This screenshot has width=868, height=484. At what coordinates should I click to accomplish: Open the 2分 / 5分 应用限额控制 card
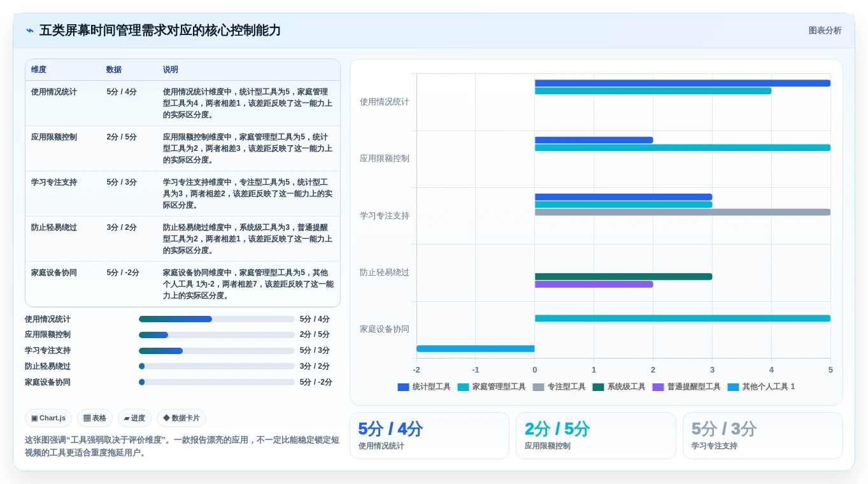point(596,436)
